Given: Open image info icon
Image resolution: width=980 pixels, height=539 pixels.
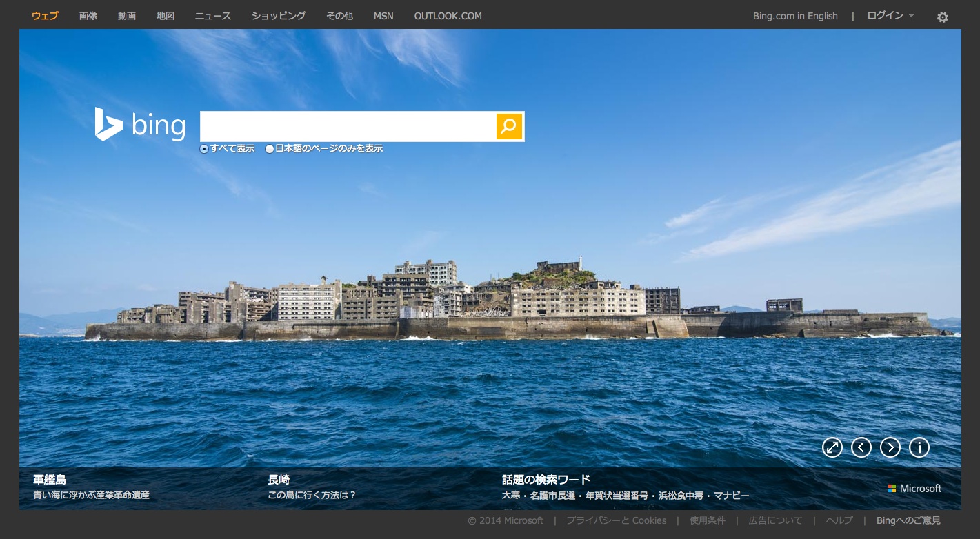Looking at the screenshot, I should [919, 447].
